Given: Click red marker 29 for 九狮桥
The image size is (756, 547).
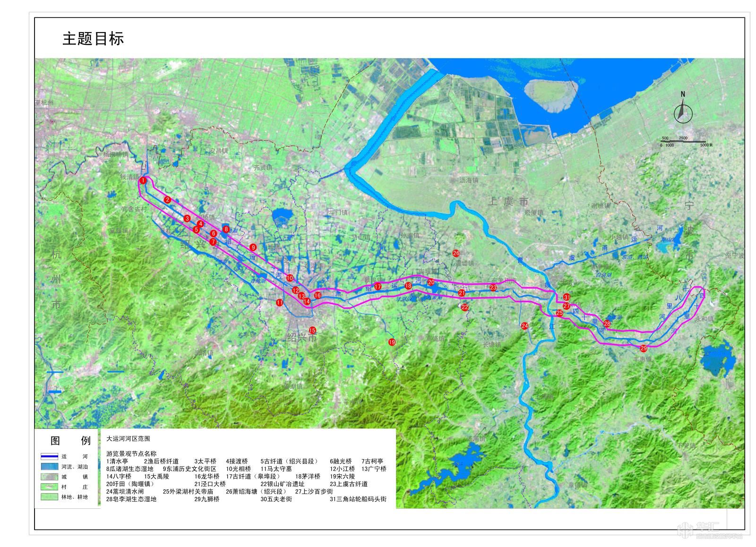Looking at the screenshot, I should coord(644,348).
